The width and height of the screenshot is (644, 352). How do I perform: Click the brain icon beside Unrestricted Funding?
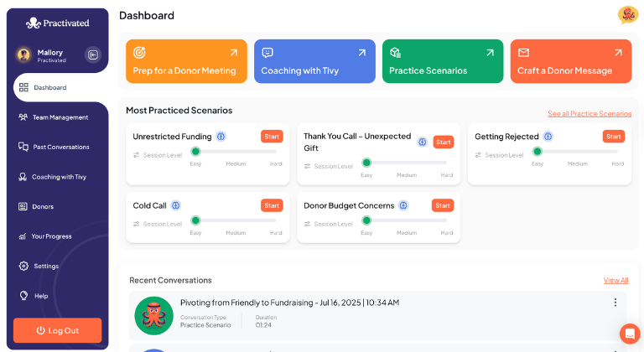pos(221,137)
